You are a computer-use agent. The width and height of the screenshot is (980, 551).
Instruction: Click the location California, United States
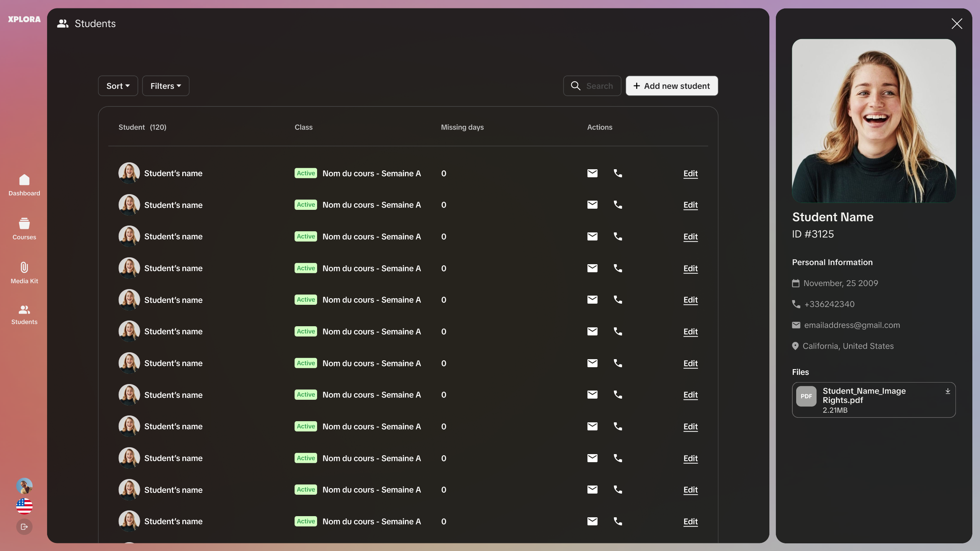[848, 346]
